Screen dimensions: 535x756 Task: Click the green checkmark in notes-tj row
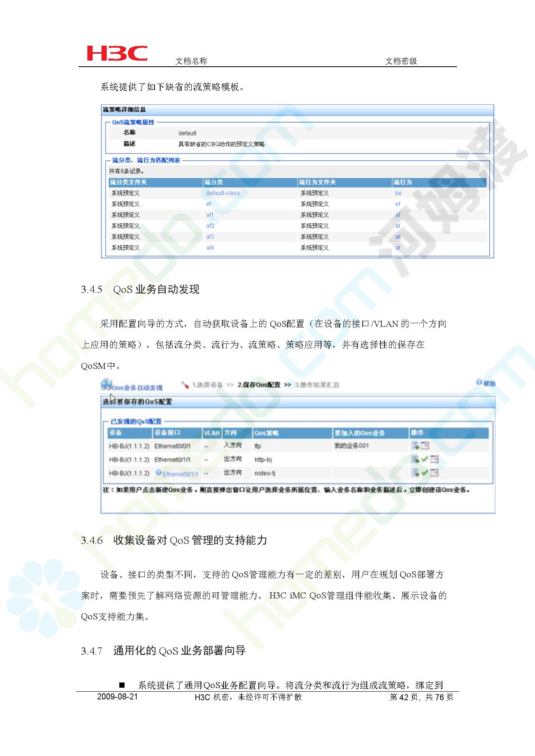coord(424,472)
